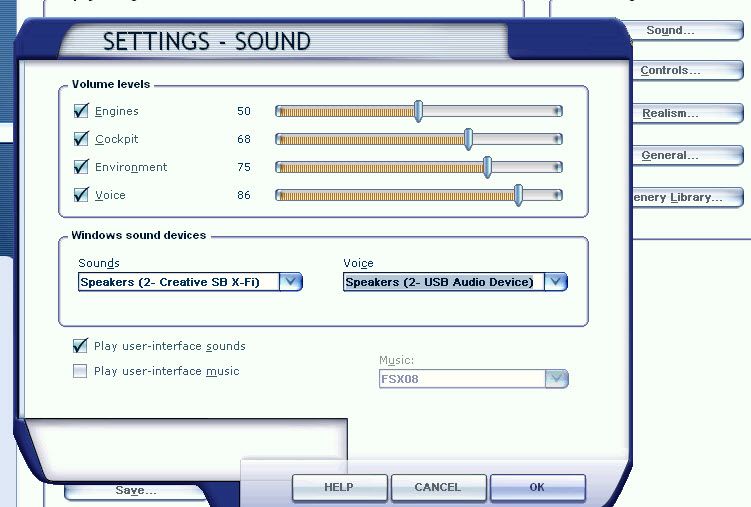The height and width of the screenshot is (507, 751).
Task: Click the Environment volume slider thumb
Action: (x=488, y=167)
